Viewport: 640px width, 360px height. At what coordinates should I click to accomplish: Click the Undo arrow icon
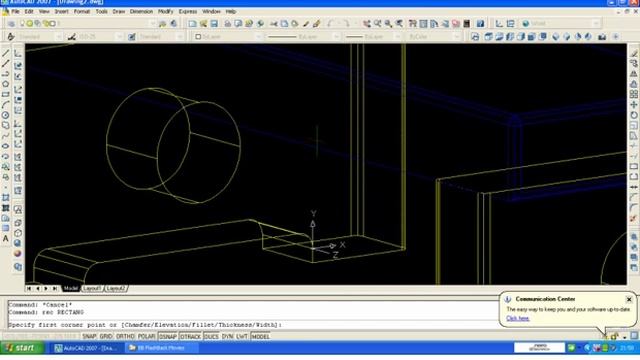(331, 24)
